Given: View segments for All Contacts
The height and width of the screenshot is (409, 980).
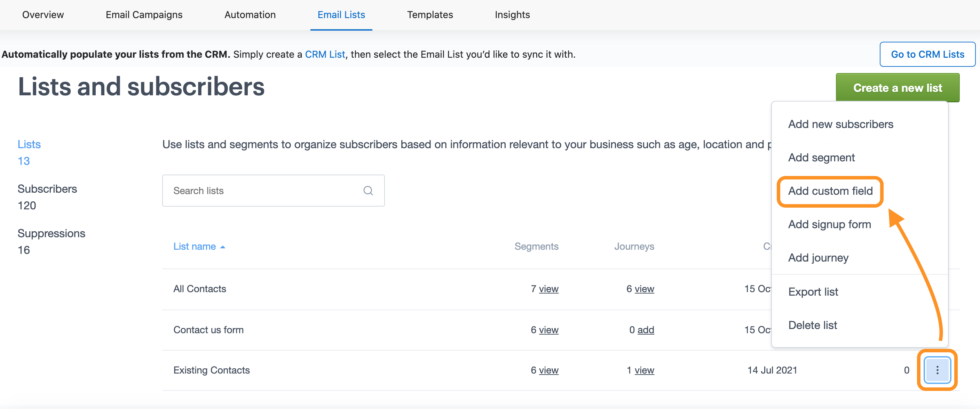Looking at the screenshot, I should tap(548, 289).
